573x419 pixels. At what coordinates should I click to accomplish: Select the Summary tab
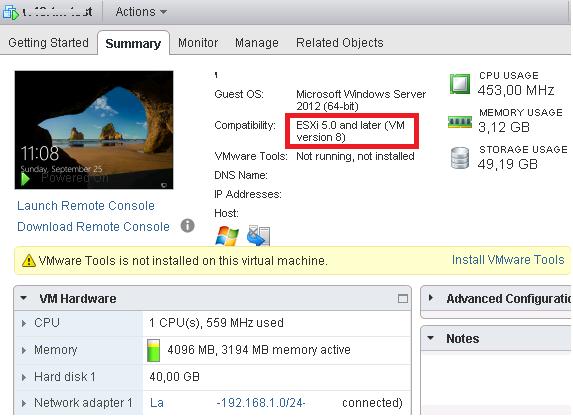(133, 44)
